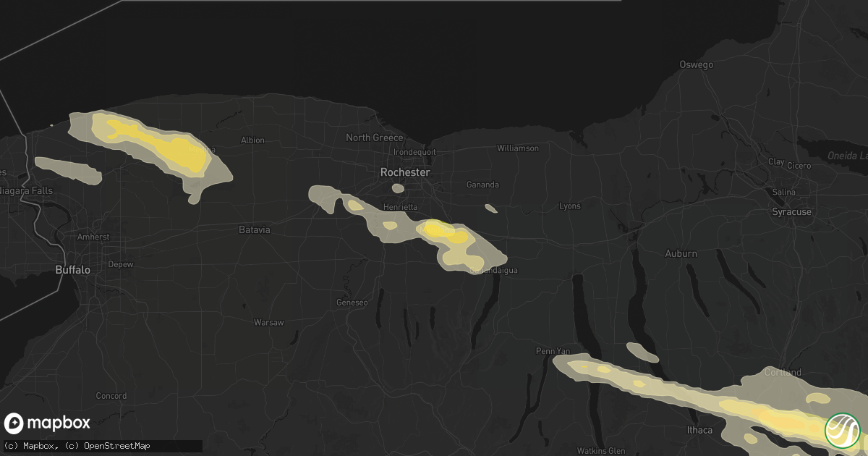The width and height of the screenshot is (868, 456).
Task: Click the Irondequoit label
Action: [x=414, y=153]
